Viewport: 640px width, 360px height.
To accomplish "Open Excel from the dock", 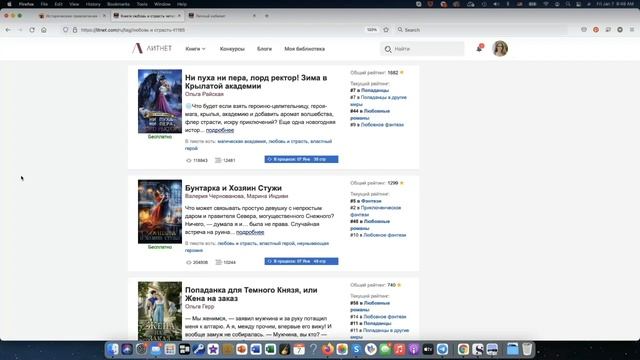I will tap(270, 349).
